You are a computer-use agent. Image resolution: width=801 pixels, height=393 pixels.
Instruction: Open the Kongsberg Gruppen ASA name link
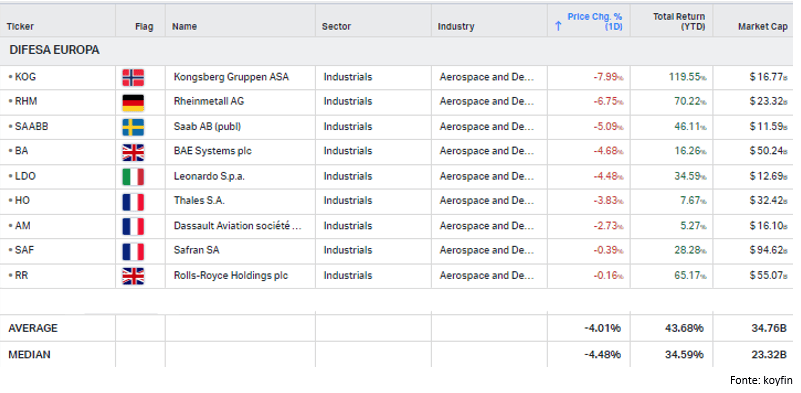[231, 77]
